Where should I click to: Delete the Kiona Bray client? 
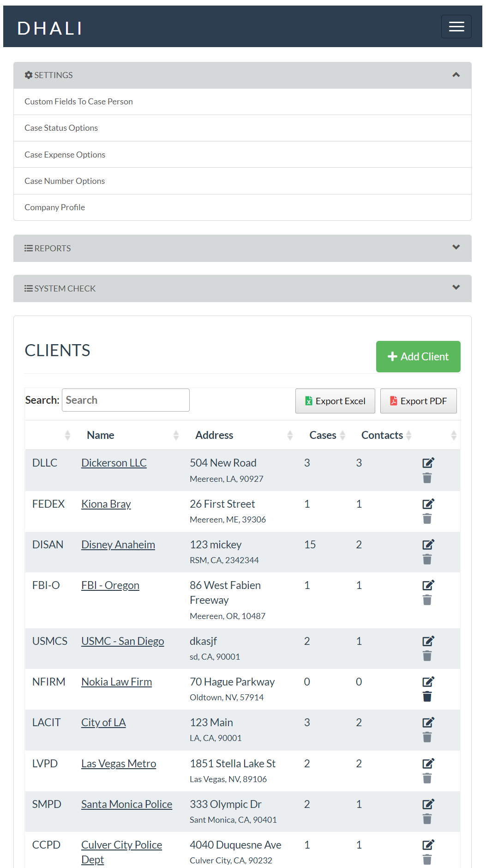427,519
